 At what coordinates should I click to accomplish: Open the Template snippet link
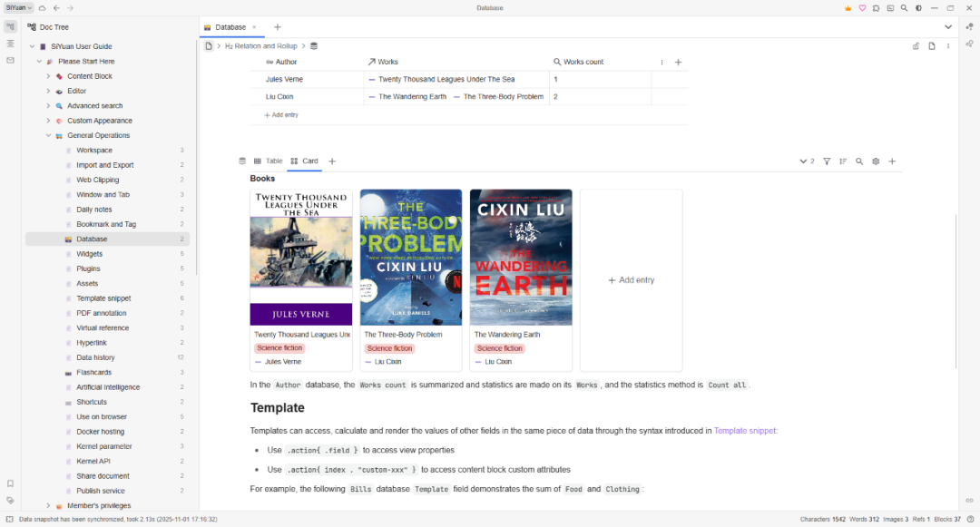pyautogui.click(x=745, y=430)
